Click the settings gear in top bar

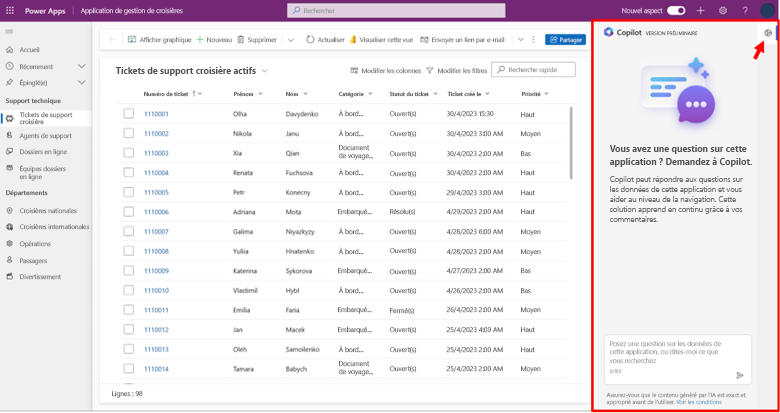(x=723, y=10)
